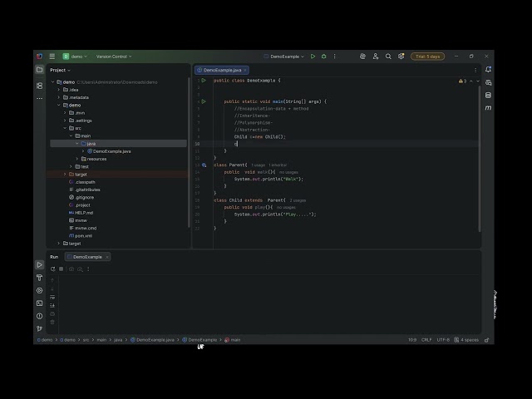Show the Project tool window icon
The height and width of the screenshot is (399, 532).
[40, 70]
